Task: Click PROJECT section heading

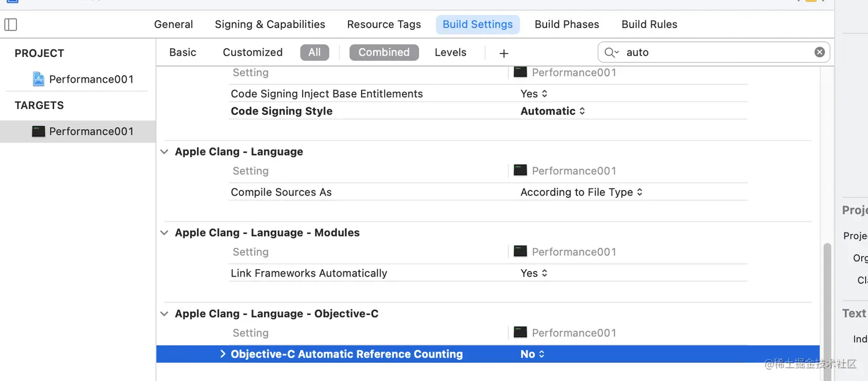Action: tap(39, 53)
